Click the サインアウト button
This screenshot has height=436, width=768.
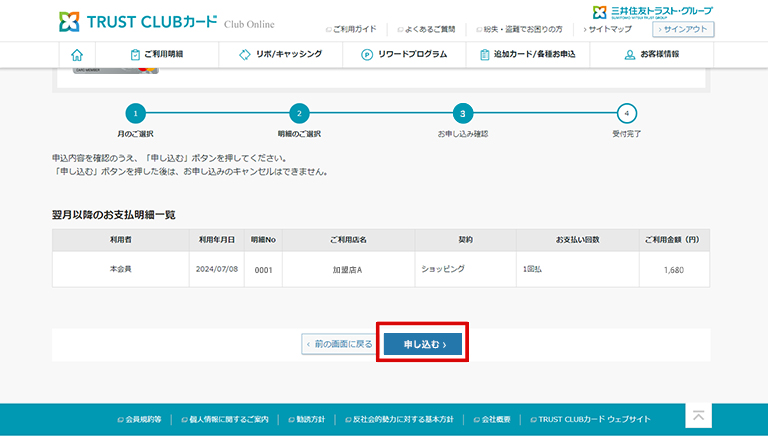(x=683, y=29)
